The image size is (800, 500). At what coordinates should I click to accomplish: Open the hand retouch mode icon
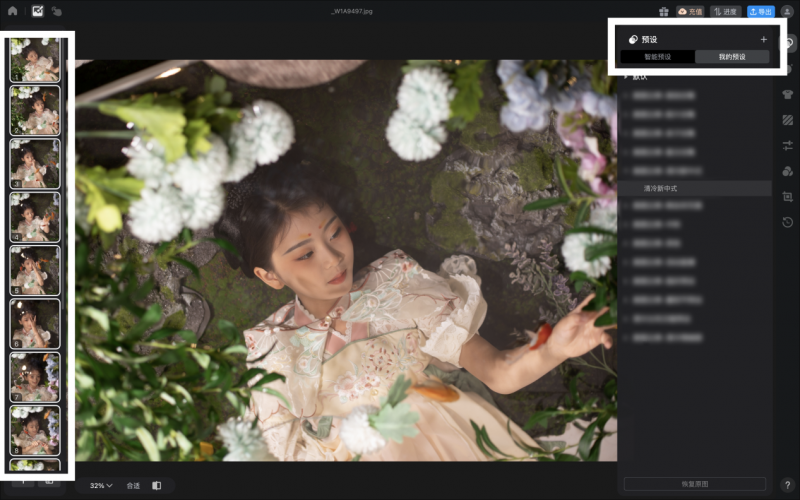click(x=56, y=11)
